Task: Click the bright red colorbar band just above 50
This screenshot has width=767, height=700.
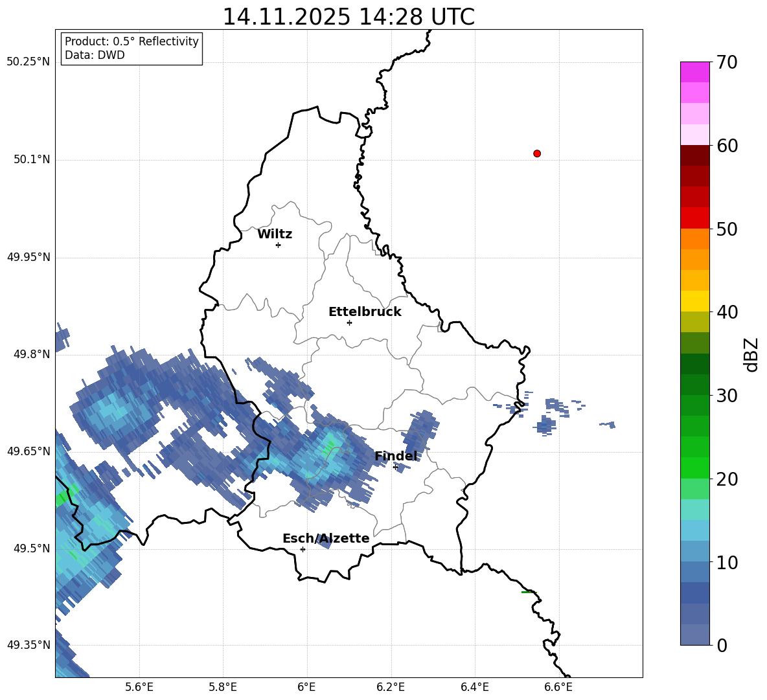Action: pyautogui.click(x=694, y=218)
